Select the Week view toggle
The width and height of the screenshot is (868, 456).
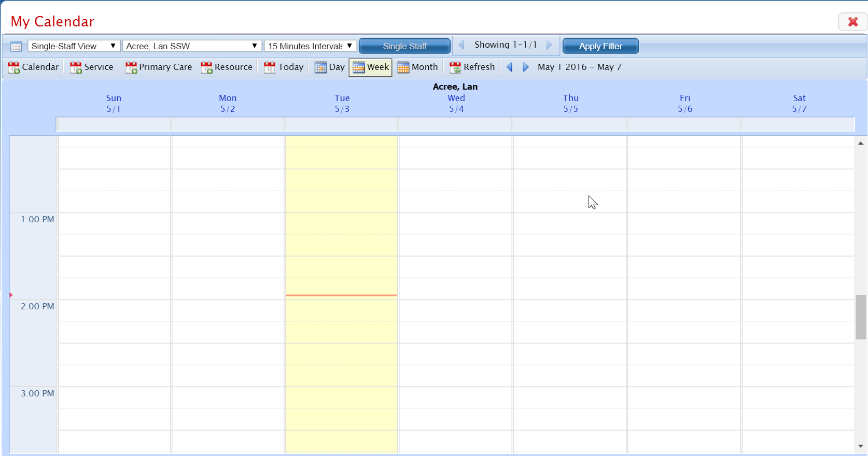[x=371, y=67]
